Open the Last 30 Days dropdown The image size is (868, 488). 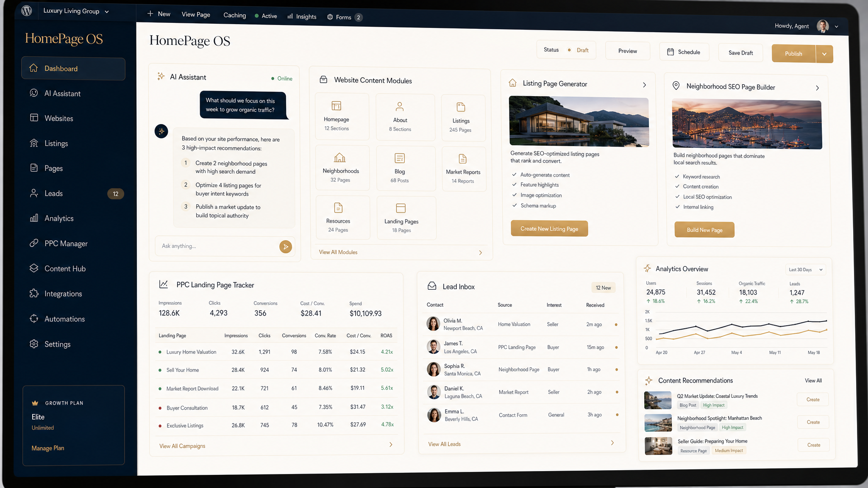pos(805,269)
